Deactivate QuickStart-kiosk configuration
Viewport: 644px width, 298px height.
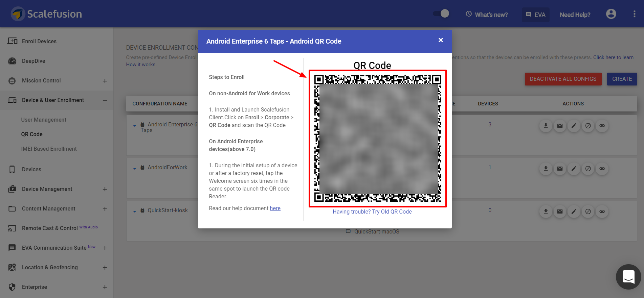click(588, 212)
